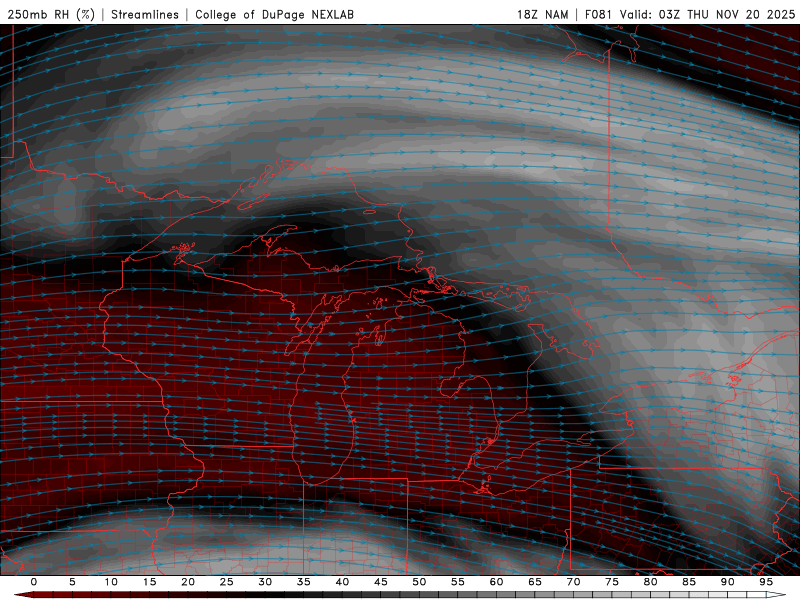The width and height of the screenshot is (800, 600).
Task: Click the '75' colorbar scale label
Action: click(x=612, y=582)
